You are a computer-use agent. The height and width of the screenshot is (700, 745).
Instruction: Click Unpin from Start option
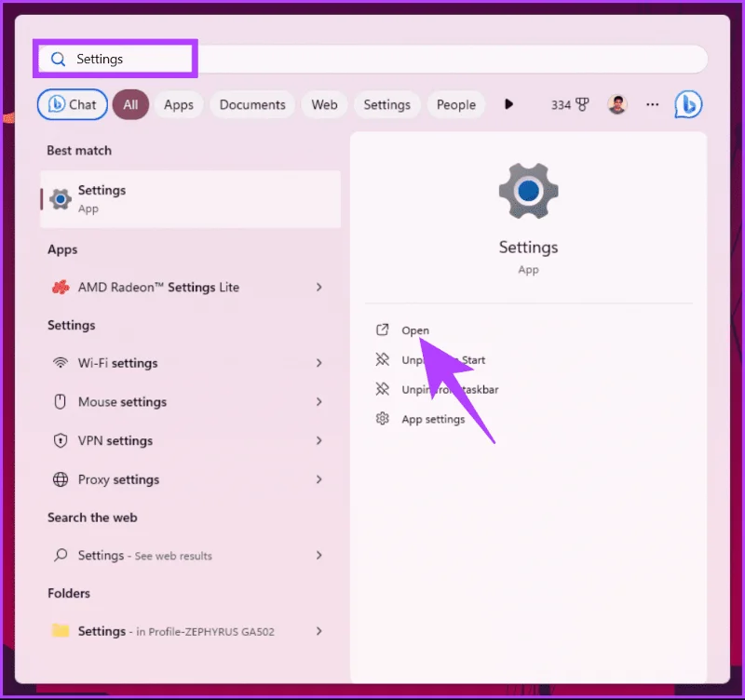coord(443,360)
